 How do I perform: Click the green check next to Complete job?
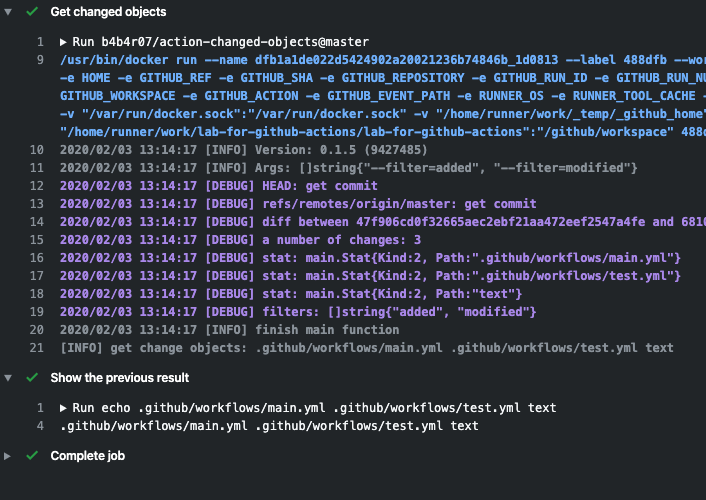(32, 455)
